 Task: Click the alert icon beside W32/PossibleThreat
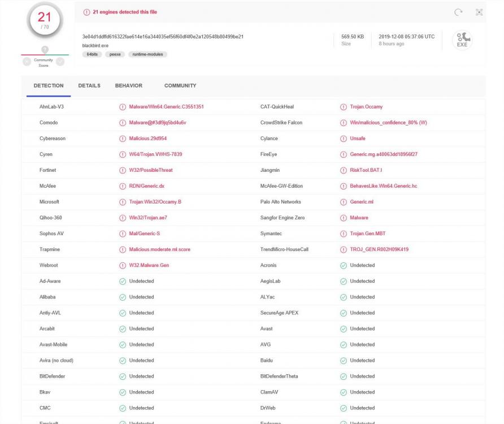[x=123, y=170]
